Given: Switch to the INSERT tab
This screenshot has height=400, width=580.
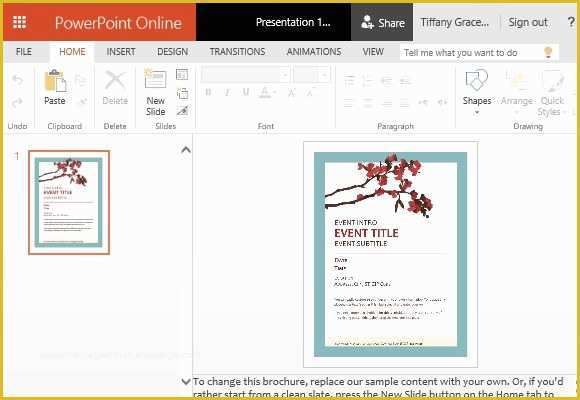Looking at the screenshot, I should [121, 52].
